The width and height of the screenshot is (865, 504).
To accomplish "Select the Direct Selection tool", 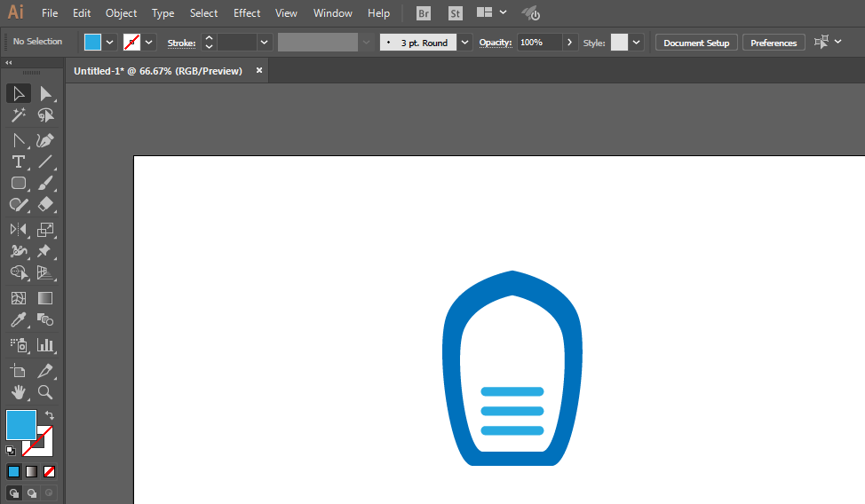I will [45, 94].
